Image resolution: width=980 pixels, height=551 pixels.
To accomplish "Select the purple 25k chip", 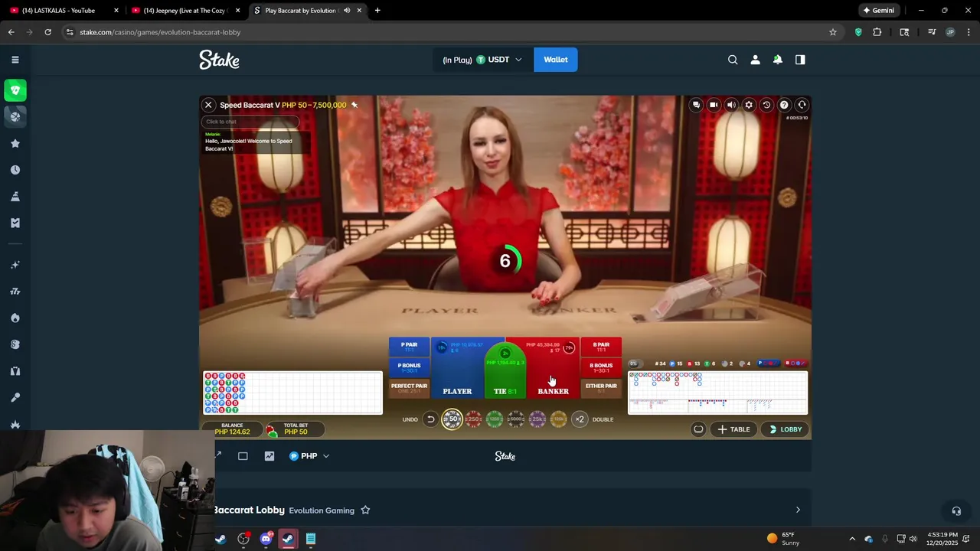I will (x=537, y=419).
